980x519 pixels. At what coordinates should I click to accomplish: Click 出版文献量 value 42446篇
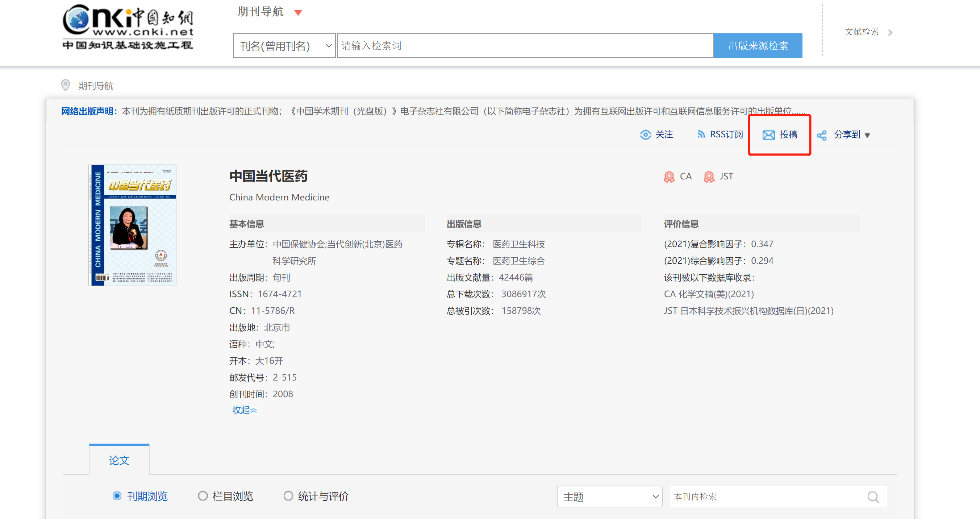(x=516, y=277)
